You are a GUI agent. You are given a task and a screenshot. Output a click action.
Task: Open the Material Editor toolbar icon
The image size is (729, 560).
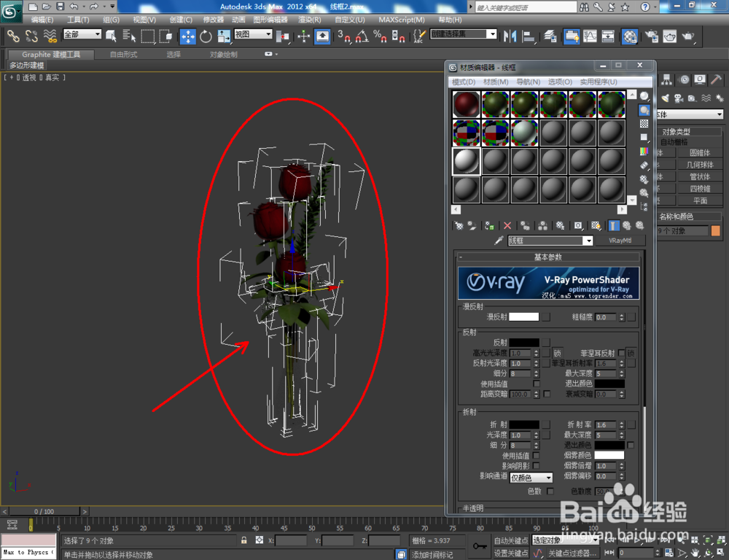630,36
